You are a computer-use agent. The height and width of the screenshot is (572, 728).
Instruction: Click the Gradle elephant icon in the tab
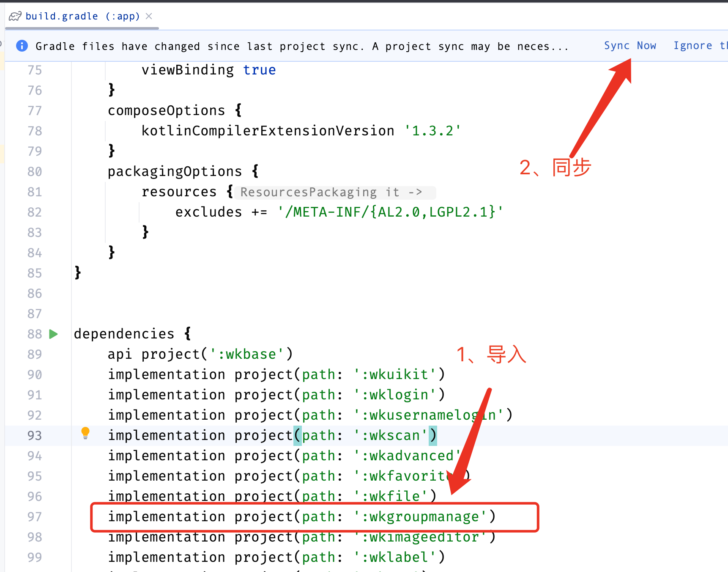point(15,16)
